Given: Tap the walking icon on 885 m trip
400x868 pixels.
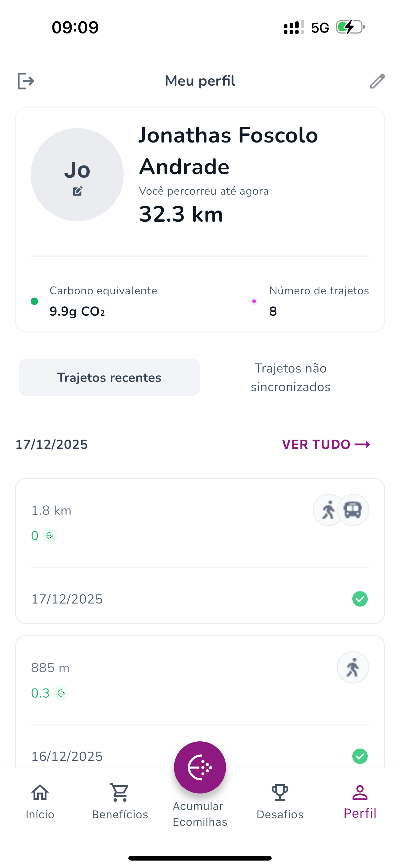Looking at the screenshot, I should coord(353,667).
